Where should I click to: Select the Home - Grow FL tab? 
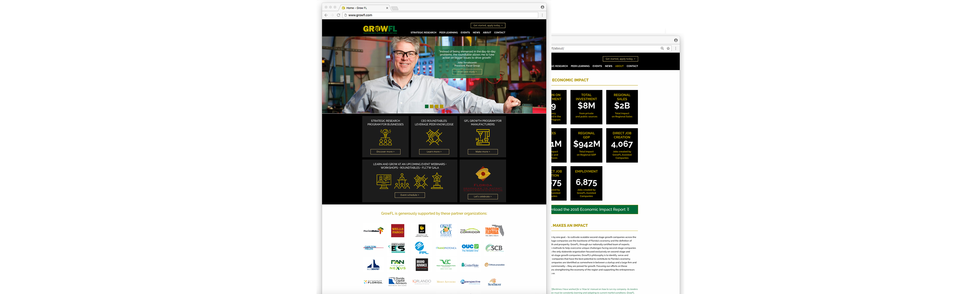[364, 8]
